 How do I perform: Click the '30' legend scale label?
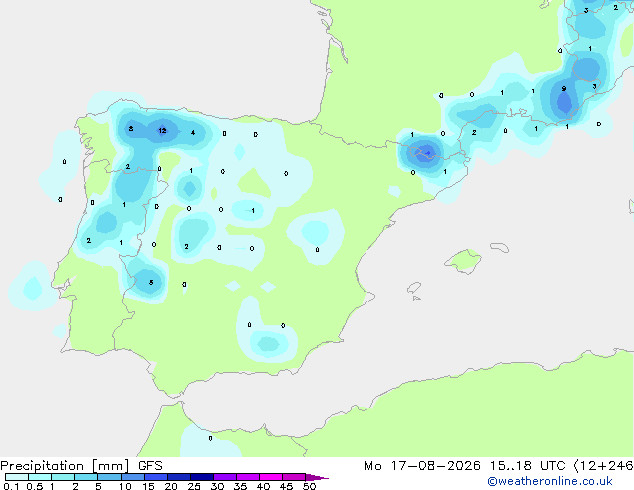(217, 486)
